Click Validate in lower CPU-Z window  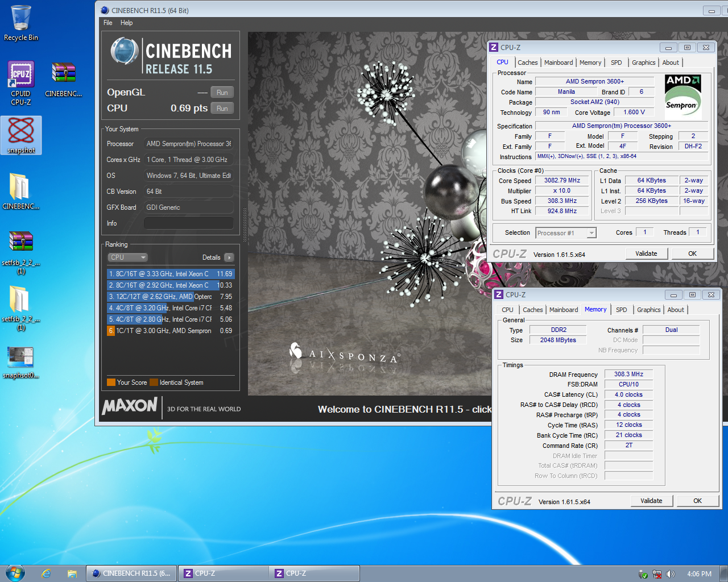tap(652, 501)
